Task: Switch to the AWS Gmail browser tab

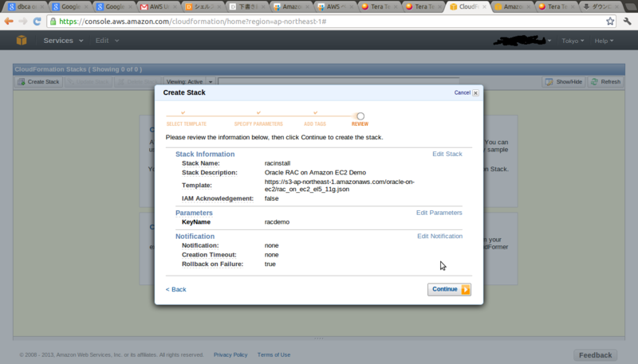Action: pyautogui.click(x=159, y=6)
